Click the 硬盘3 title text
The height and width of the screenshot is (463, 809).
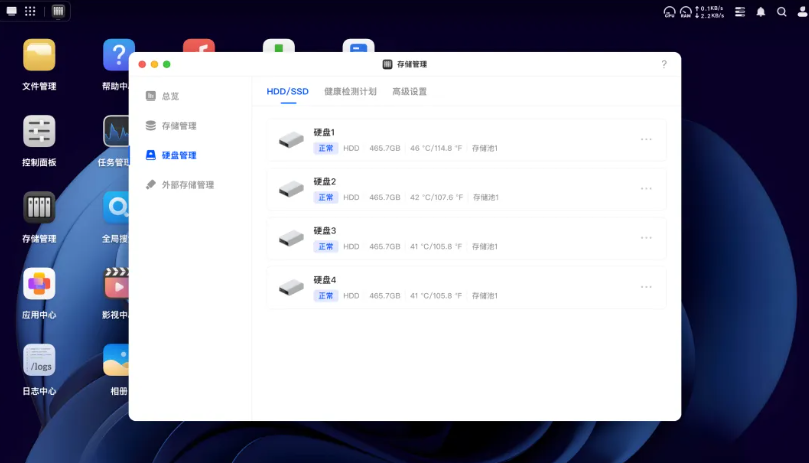pyautogui.click(x=325, y=230)
